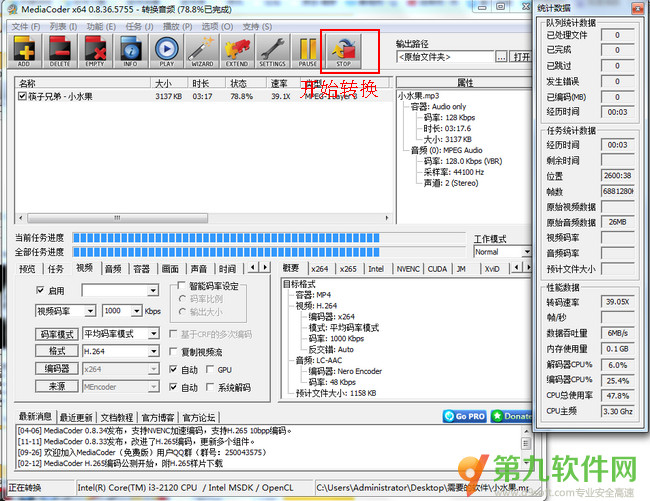Switch to the CUDA tab
Image resolution: width=650 pixels, height=501 pixels.
click(x=437, y=269)
